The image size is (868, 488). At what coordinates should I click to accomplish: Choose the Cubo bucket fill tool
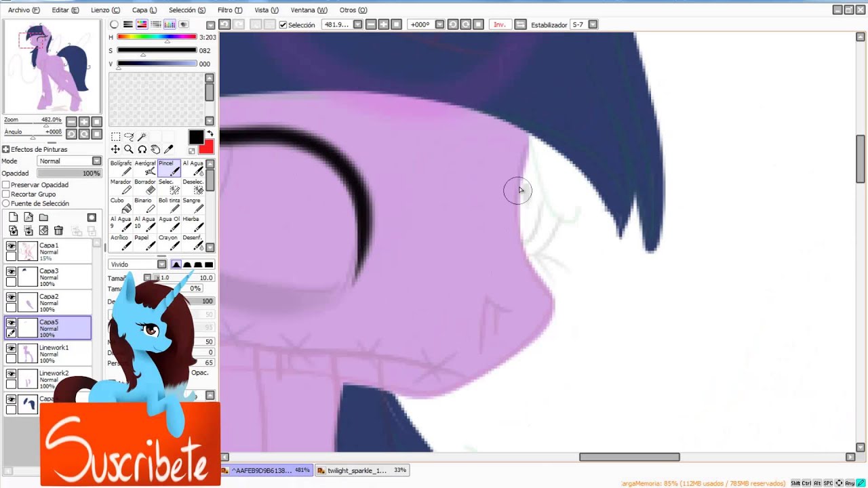[x=121, y=205]
